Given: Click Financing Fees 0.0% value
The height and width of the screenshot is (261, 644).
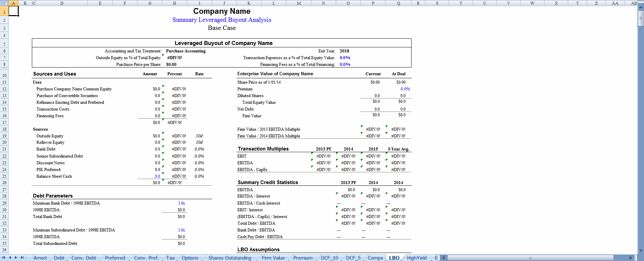Looking at the screenshot, I should [345, 64].
